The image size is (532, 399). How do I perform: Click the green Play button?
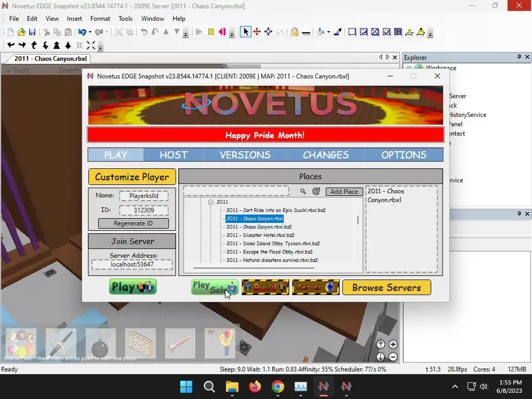(133, 287)
